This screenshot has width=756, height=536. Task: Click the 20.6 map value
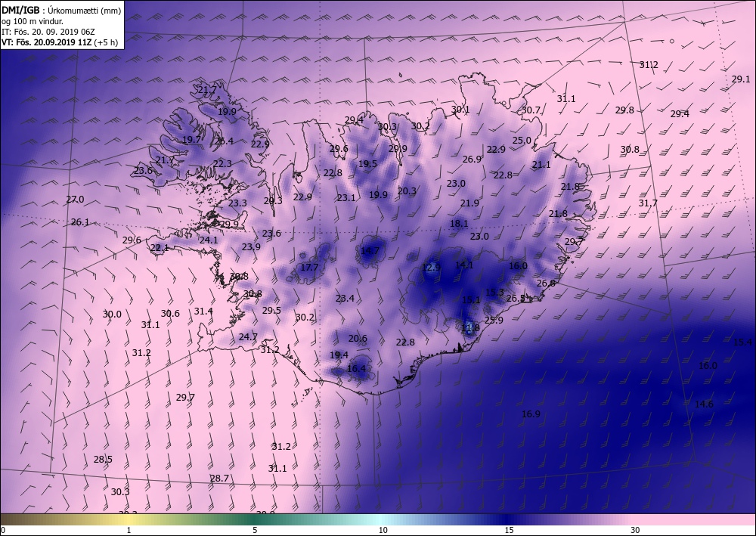pyautogui.click(x=358, y=339)
